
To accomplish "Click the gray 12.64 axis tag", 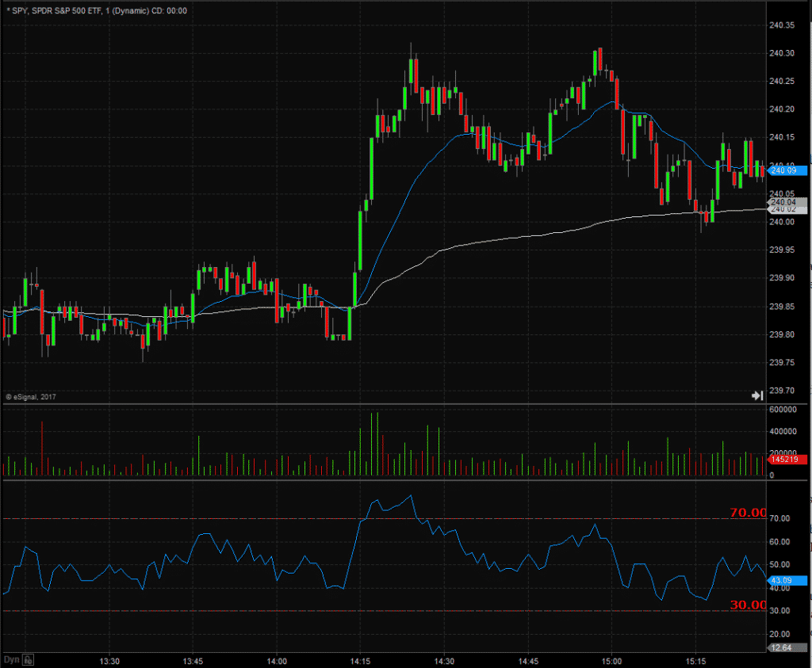I will pyautogui.click(x=786, y=648).
